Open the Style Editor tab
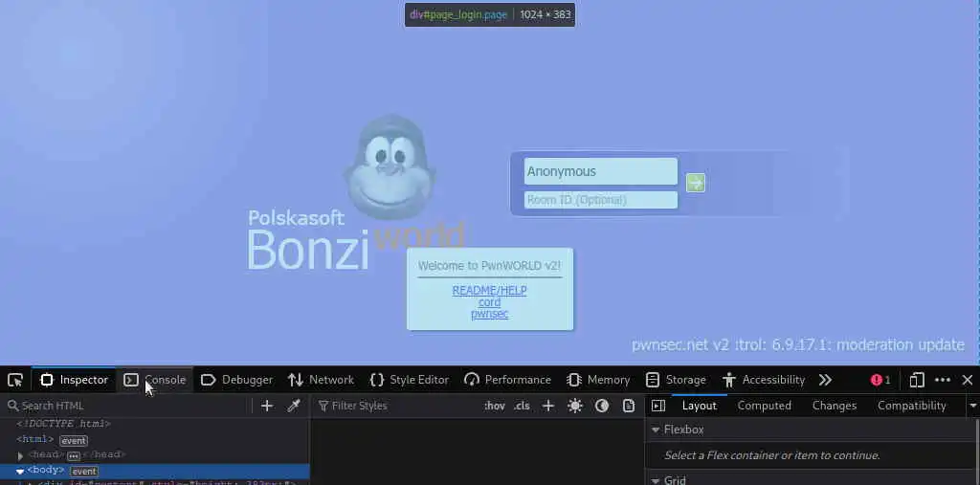This screenshot has height=485, width=980. [x=410, y=380]
